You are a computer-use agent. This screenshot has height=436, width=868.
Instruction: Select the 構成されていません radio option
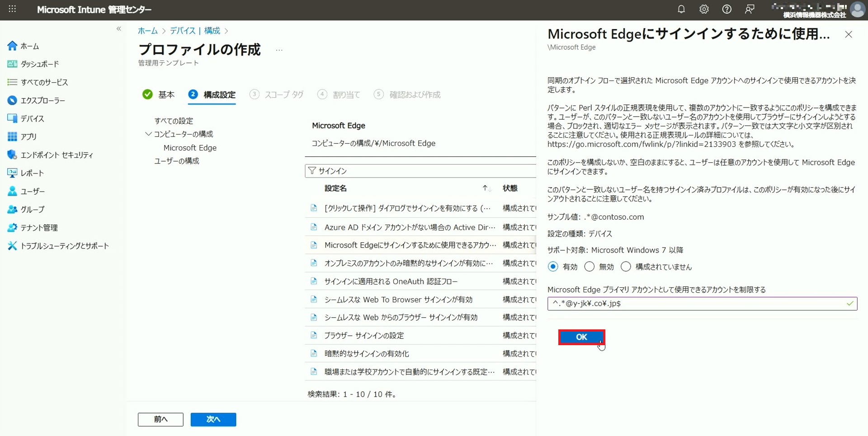tap(626, 267)
